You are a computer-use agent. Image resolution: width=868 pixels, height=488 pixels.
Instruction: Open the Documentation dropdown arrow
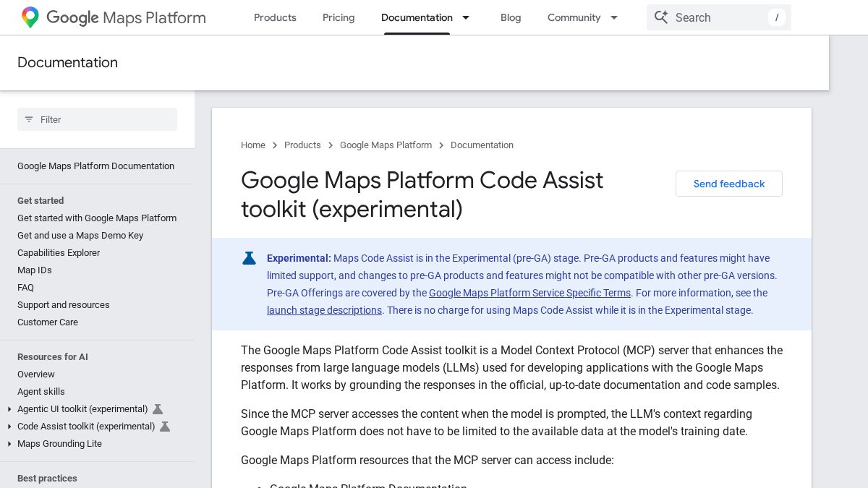point(466,17)
